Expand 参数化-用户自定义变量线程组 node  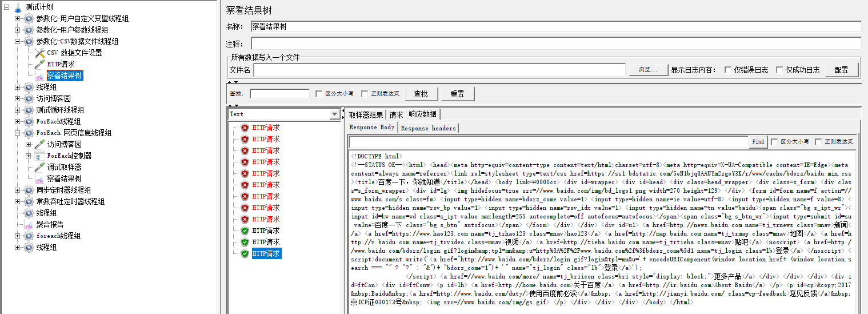click(x=17, y=18)
